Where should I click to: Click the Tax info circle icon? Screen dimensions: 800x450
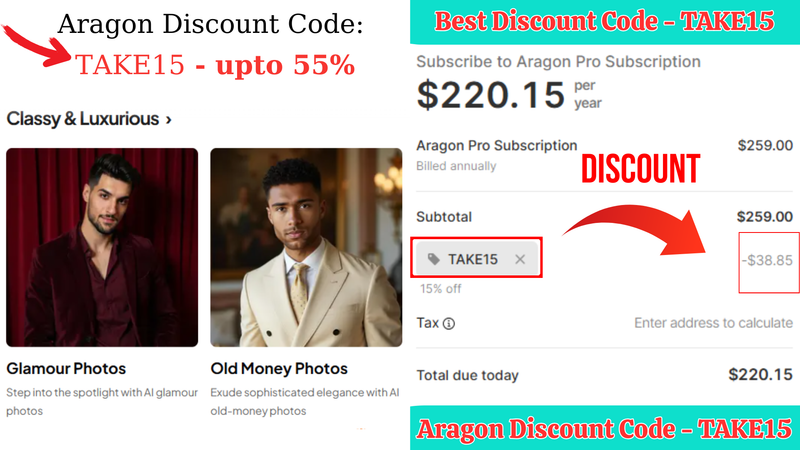pyautogui.click(x=448, y=323)
